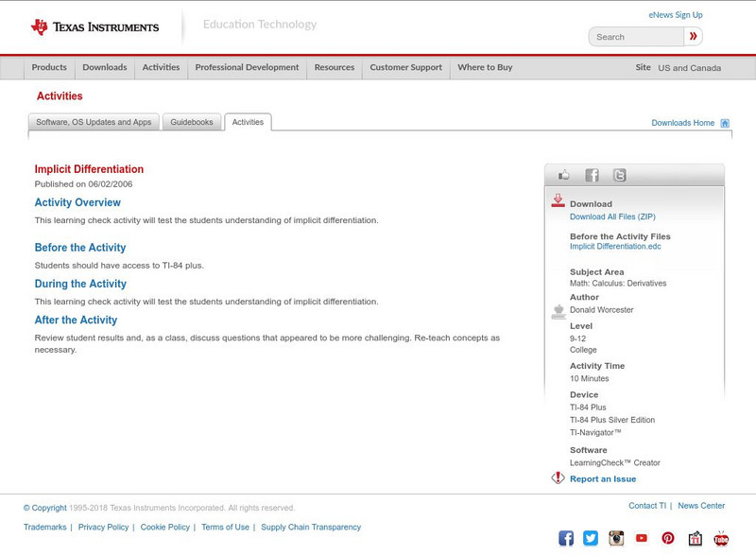
Task: Open the Activities nav menu
Action: click(x=161, y=67)
